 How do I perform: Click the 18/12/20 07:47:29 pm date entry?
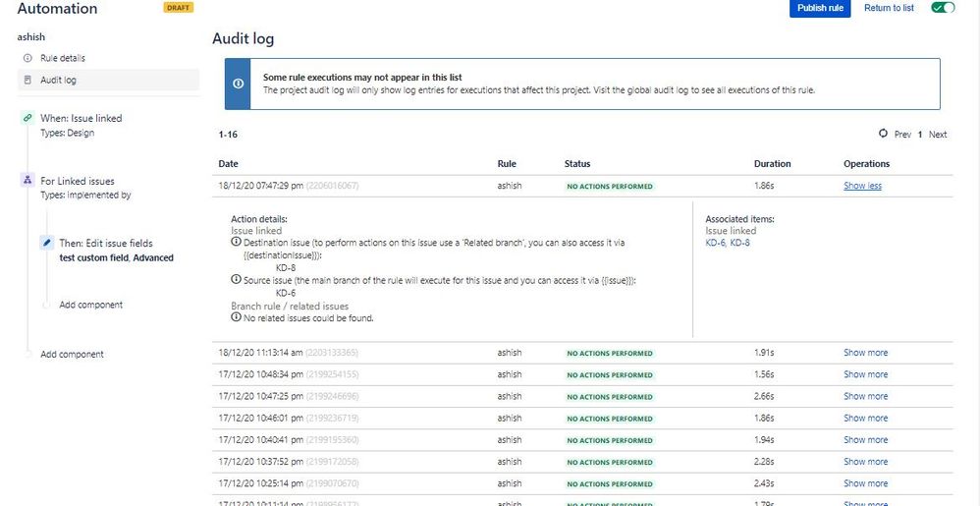click(x=260, y=186)
